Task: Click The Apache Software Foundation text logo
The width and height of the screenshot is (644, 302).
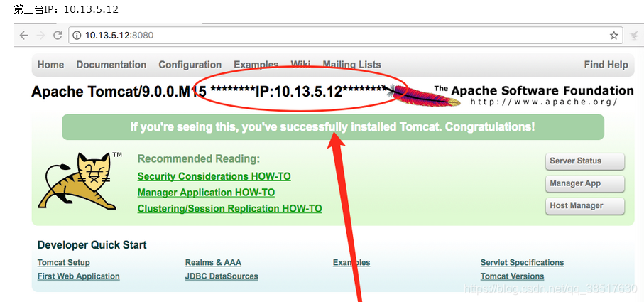Action: click(x=534, y=91)
